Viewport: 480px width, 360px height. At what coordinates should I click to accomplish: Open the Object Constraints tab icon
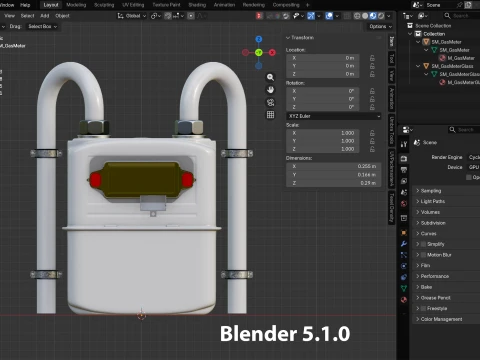pyautogui.click(x=404, y=277)
